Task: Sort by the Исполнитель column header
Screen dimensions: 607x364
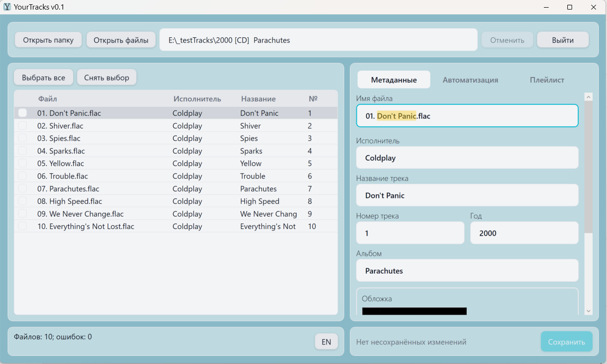Action: [x=197, y=99]
